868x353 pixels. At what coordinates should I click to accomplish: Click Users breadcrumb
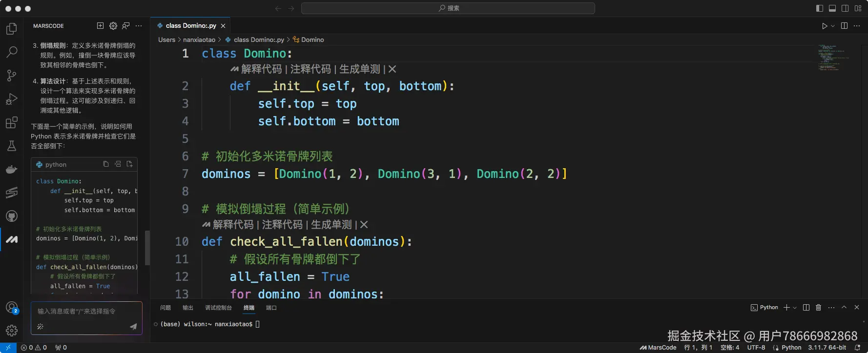166,40
